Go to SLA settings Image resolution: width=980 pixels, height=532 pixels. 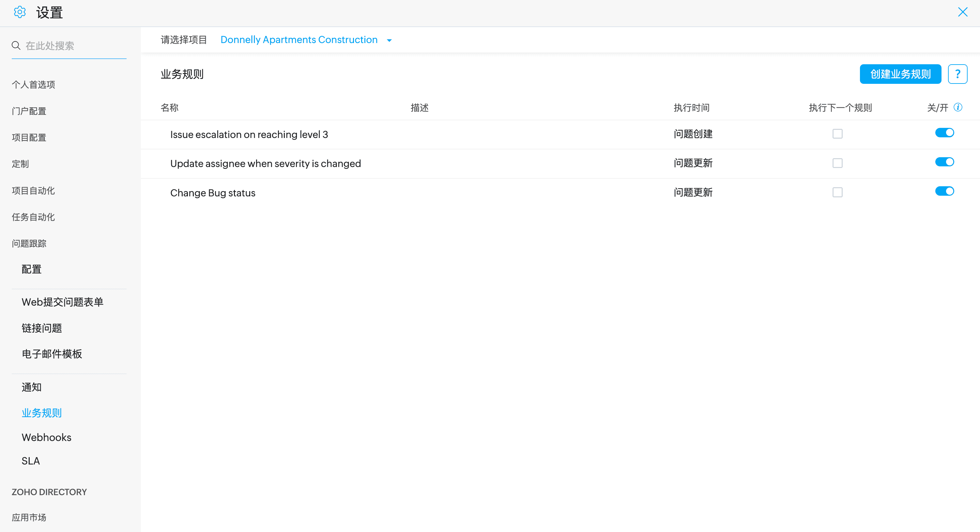[x=30, y=461]
